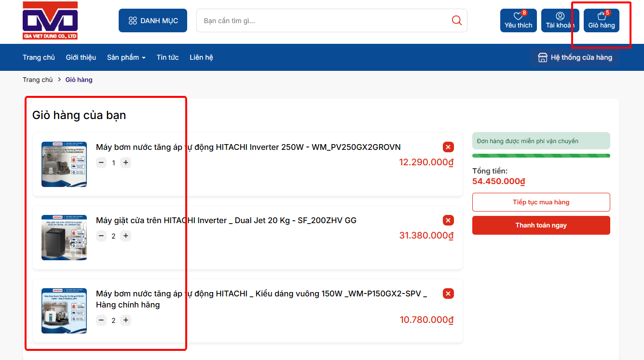The height and width of the screenshot is (360, 644).
Task: Decrease quantity of the 150W square pump
Action: click(x=101, y=320)
